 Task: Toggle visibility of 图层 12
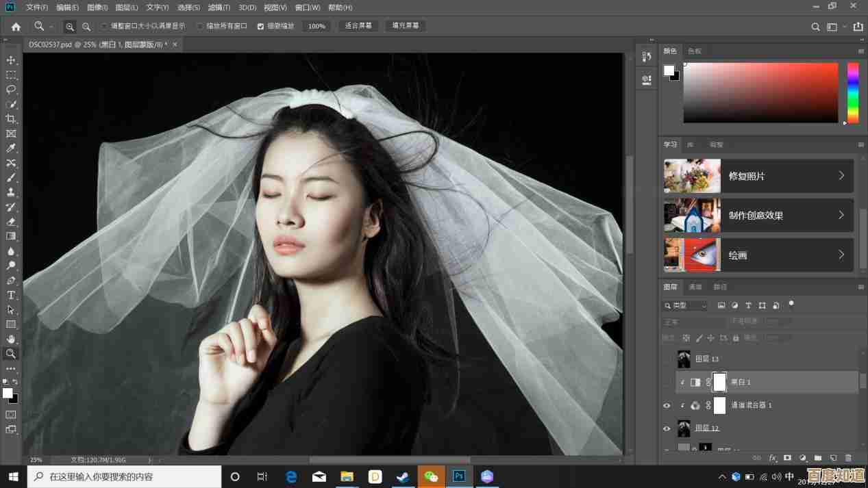(x=667, y=428)
